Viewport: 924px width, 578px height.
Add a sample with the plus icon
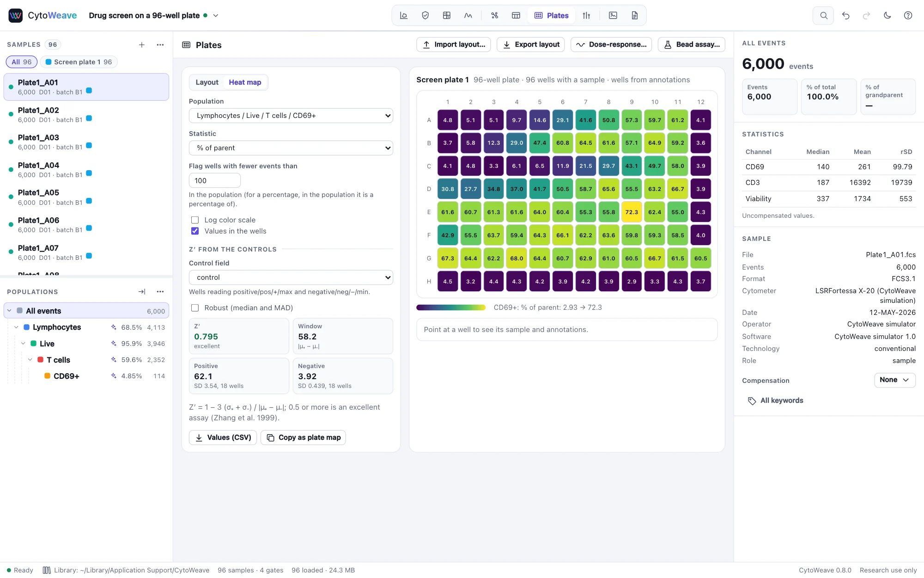[142, 44]
